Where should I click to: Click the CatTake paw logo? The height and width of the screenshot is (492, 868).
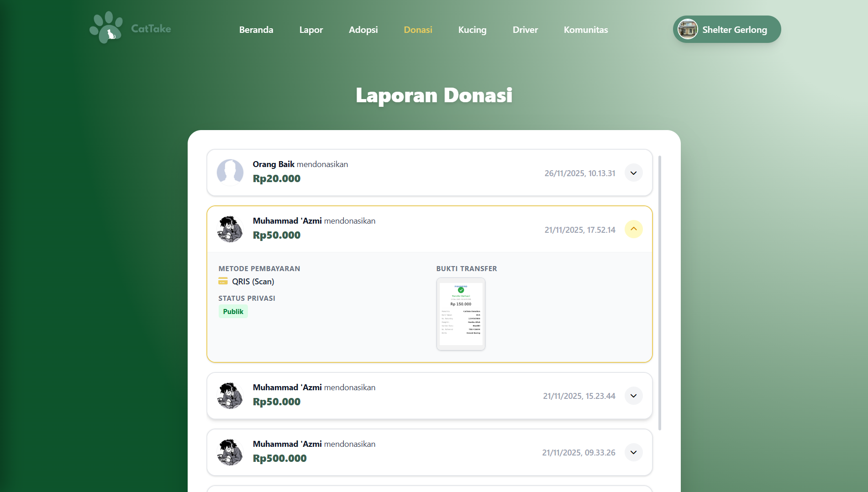(106, 27)
